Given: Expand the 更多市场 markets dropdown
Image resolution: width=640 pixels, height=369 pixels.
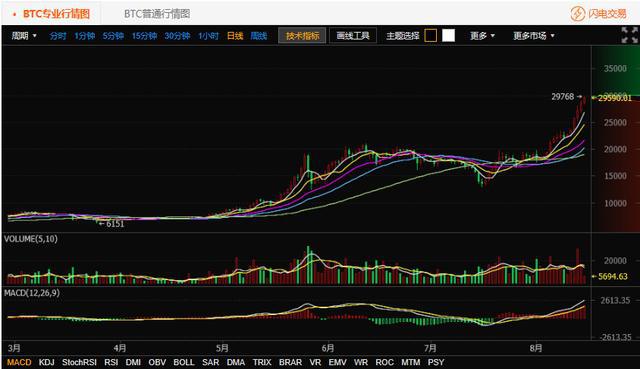Looking at the screenshot, I should 533,36.
